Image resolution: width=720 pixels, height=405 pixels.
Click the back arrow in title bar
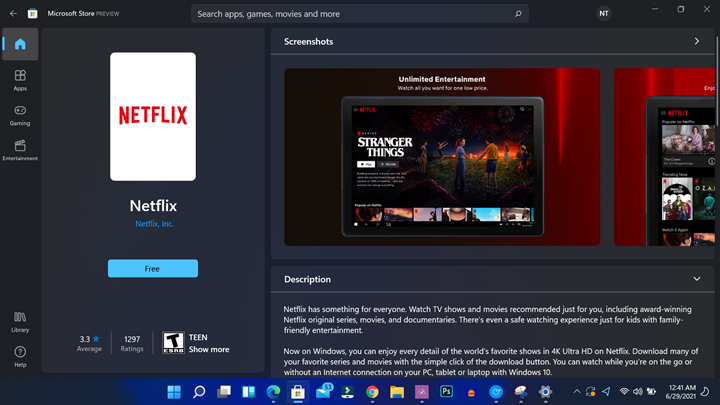13,14
